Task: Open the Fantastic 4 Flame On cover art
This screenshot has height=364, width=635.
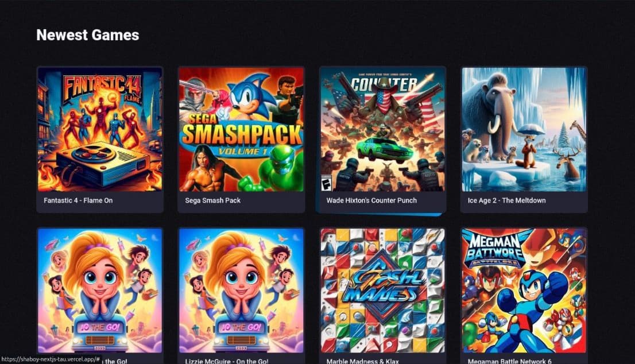Action: [x=100, y=129]
